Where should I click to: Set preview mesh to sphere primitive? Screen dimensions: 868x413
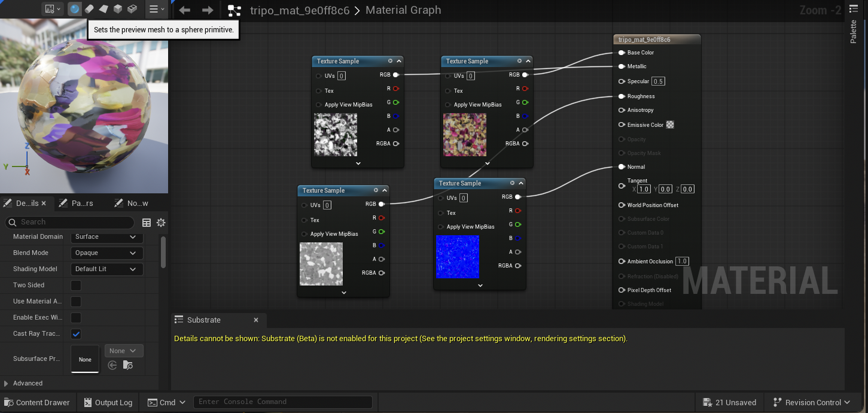coord(75,9)
